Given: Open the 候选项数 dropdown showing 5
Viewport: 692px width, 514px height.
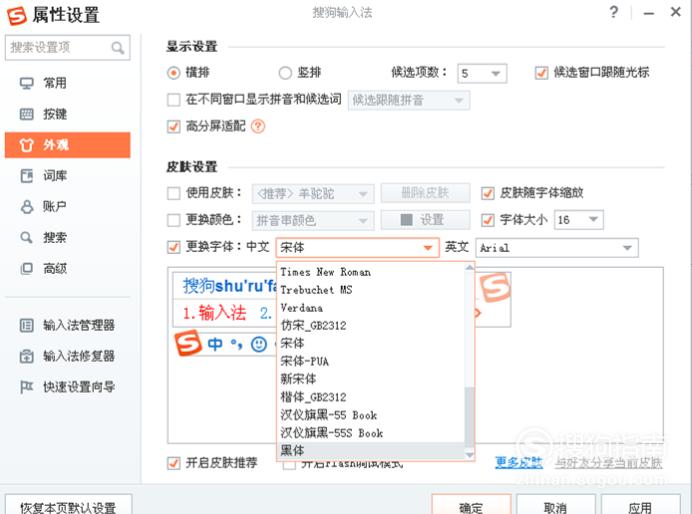Looking at the screenshot, I should click(x=482, y=73).
